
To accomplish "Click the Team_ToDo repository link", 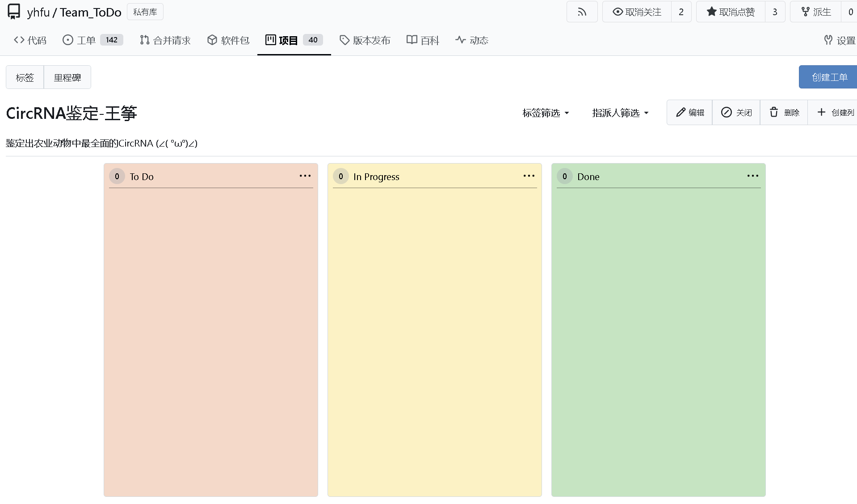I will click(x=91, y=12).
